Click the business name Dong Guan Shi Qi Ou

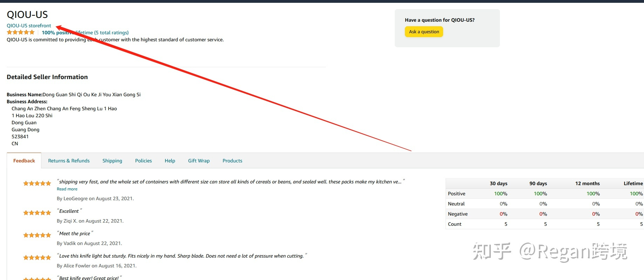[x=91, y=94]
